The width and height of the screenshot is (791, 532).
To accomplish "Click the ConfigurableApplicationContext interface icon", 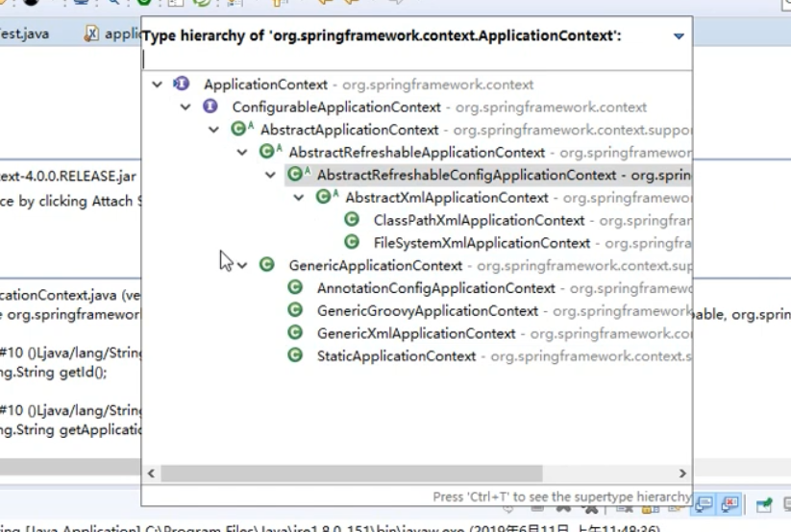I will [x=210, y=107].
